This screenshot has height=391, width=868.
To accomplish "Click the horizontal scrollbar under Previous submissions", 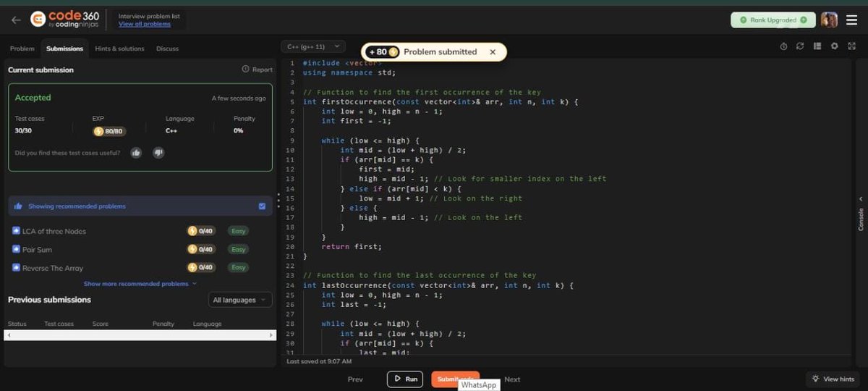I will 140,335.
